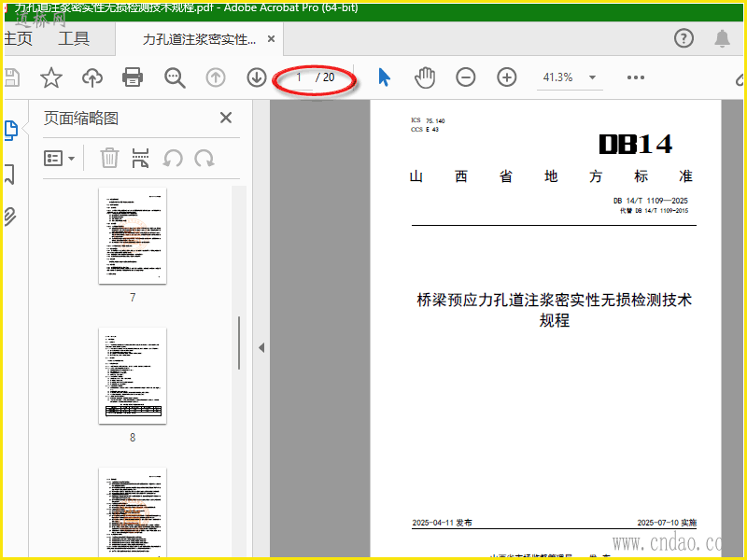Zoom out with the minus icon
747x560 pixels.
pos(465,77)
